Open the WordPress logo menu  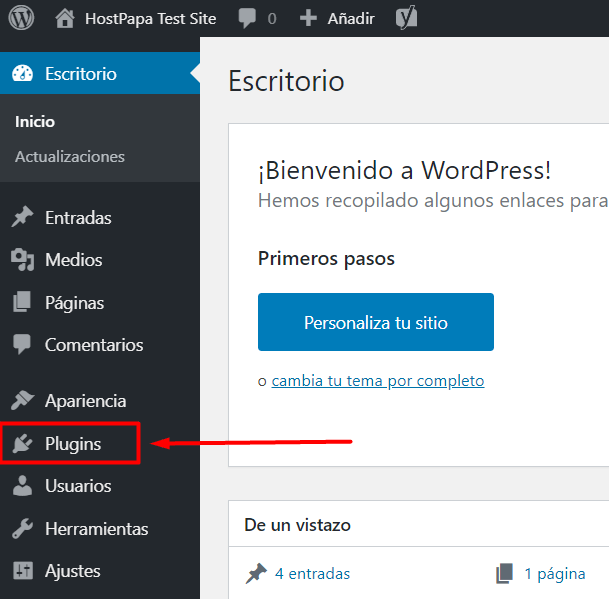21,18
